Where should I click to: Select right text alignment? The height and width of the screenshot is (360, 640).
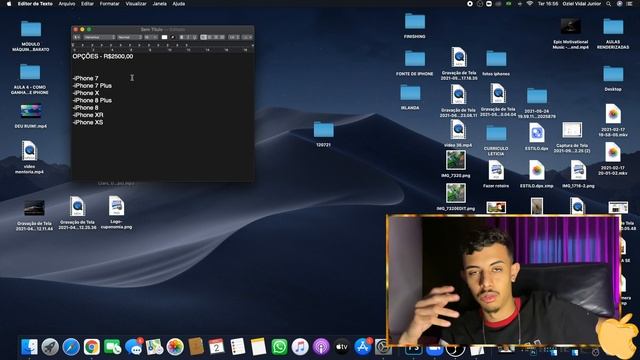[216, 37]
